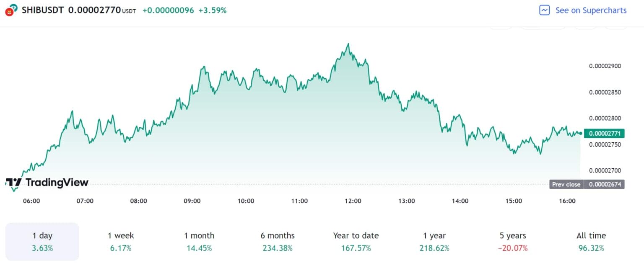Follow the See on Supercharts link

coord(591,10)
